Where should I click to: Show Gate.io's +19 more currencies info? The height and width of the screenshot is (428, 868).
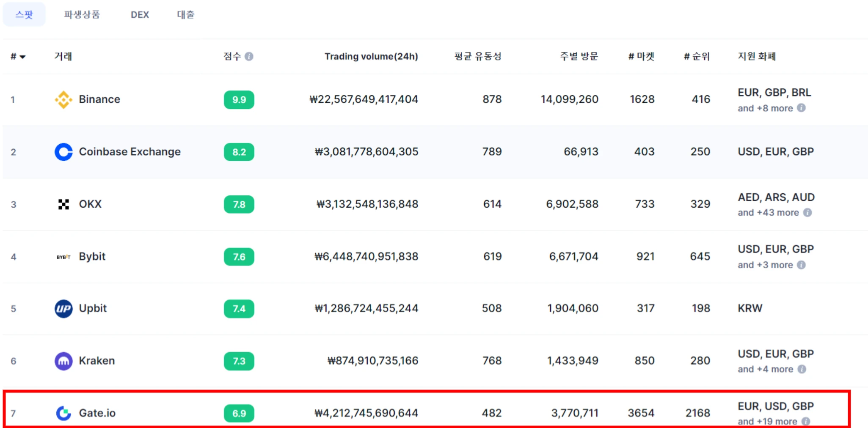pyautogui.click(x=806, y=421)
